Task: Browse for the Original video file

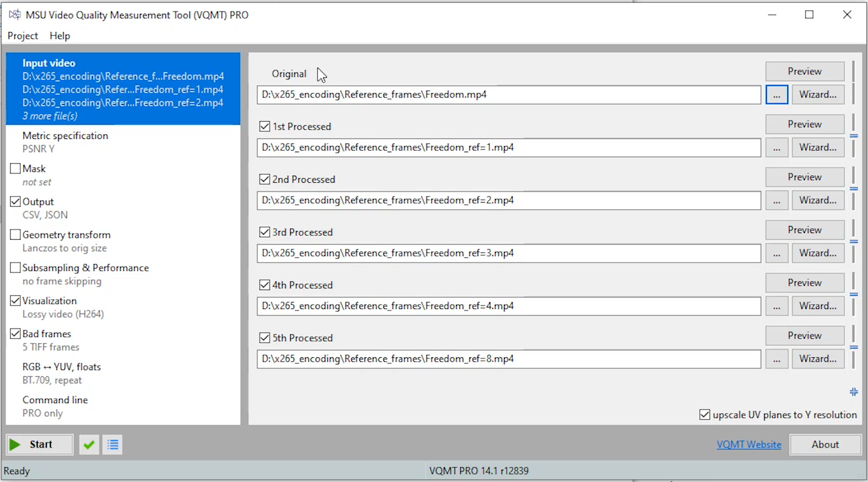Action: [x=777, y=95]
